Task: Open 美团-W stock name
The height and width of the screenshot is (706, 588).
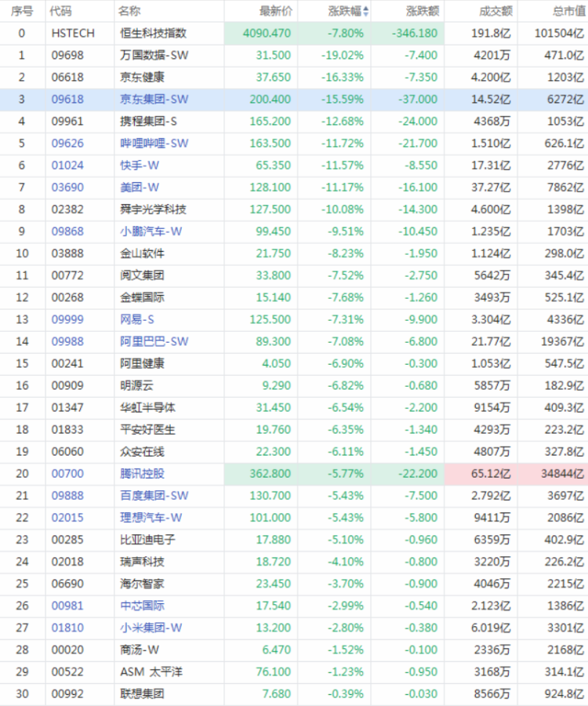Action: (140, 187)
